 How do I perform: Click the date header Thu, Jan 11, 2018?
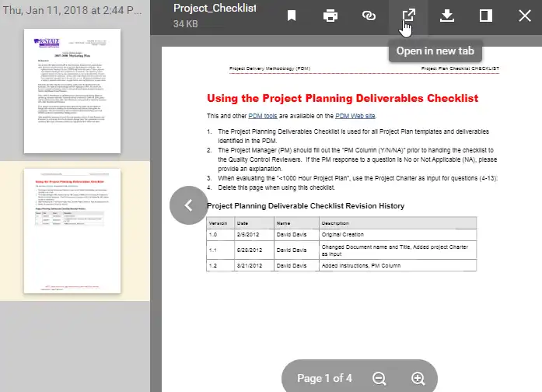pos(72,10)
